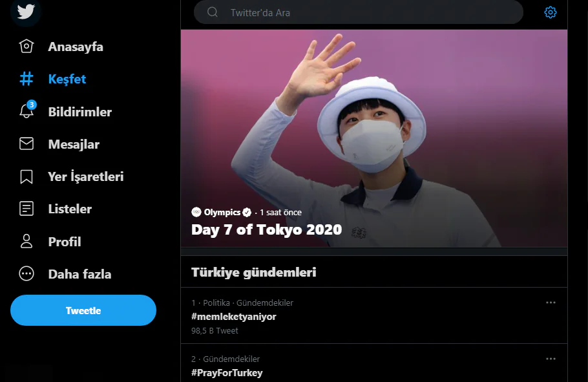Open options for #PrayForTurkey trend
The height and width of the screenshot is (382, 588).
click(551, 359)
